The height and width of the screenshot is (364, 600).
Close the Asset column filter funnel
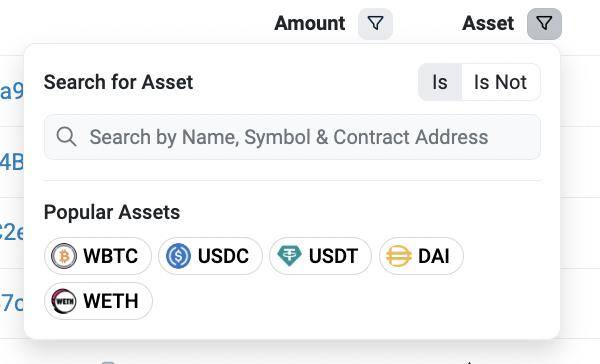click(x=544, y=24)
